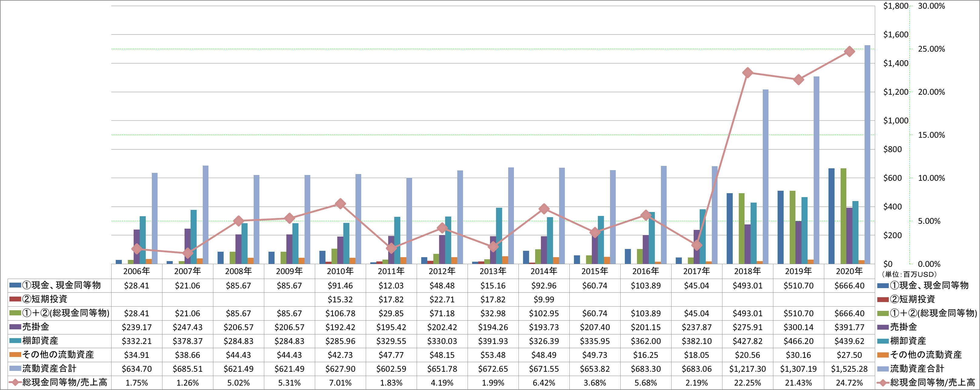Click the diamond marker for 2020年 ratio line

pos(849,52)
